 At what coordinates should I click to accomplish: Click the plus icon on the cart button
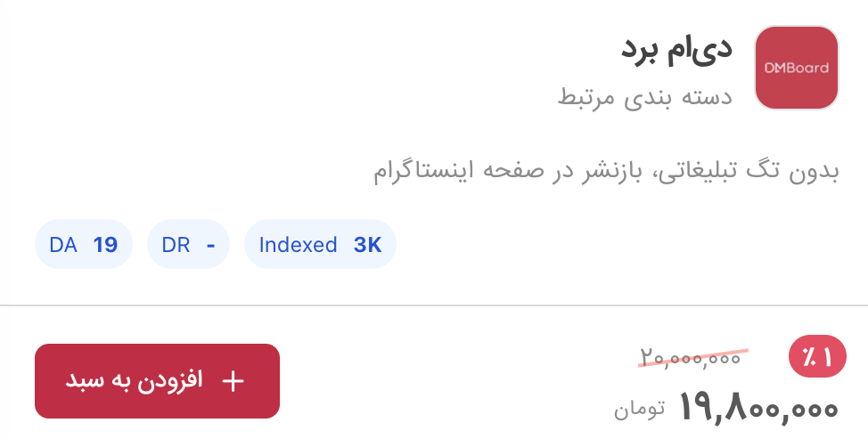tap(233, 381)
